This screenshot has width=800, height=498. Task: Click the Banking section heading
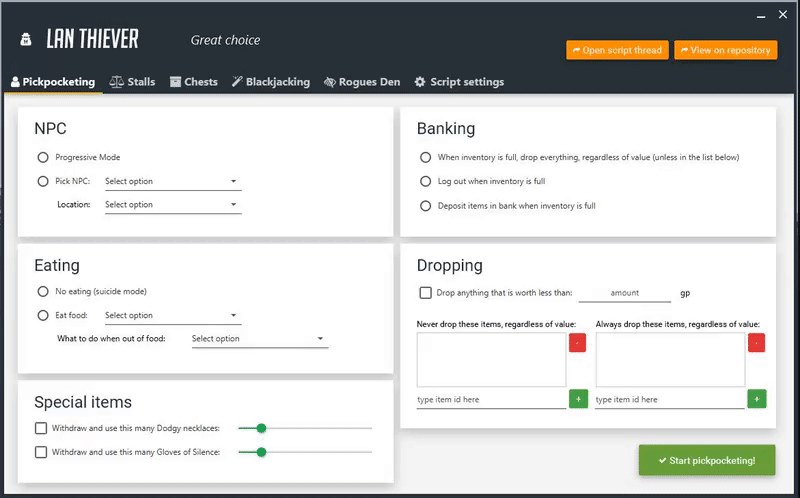coord(446,129)
